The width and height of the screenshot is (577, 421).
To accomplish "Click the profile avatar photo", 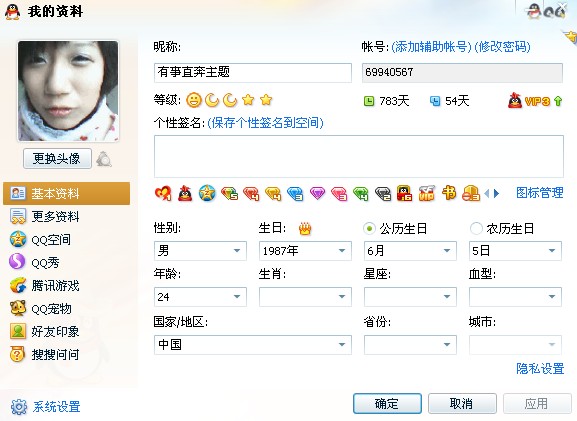I will tap(68, 91).
